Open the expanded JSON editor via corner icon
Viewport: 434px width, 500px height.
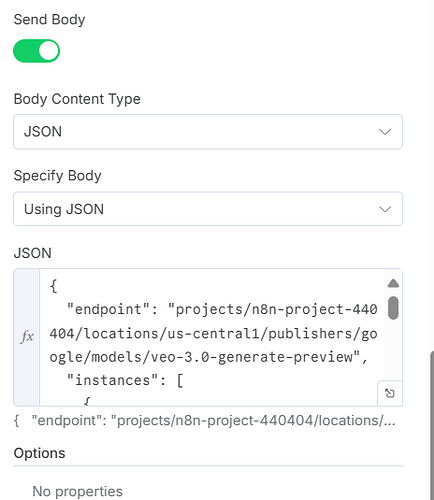[390, 393]
